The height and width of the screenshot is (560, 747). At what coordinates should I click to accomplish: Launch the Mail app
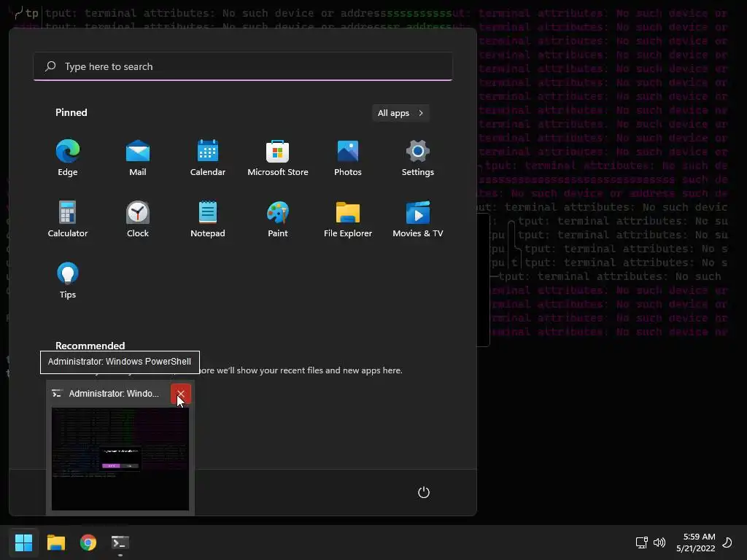pyautogui.click(x=138, y=157)
